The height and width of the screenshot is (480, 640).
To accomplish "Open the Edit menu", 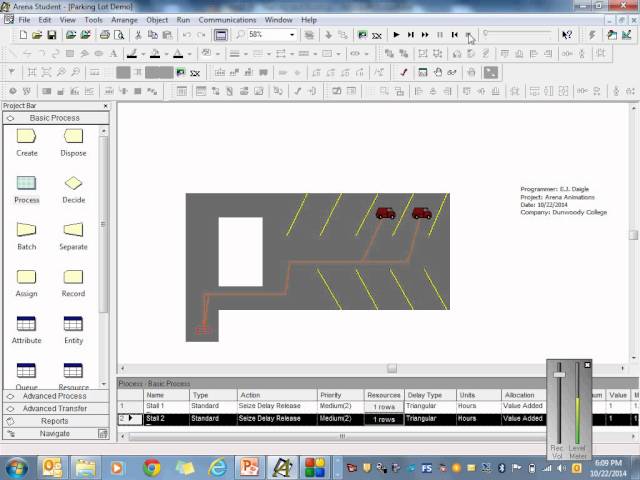I will pyautogui.click(x=44, y=20).
